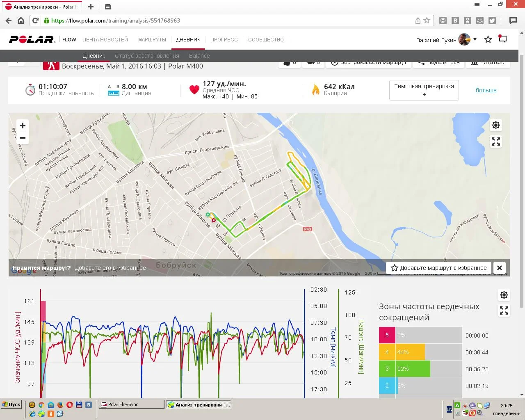Click the browser address bar URL
This screenshot has height=420, width=525.
(205, 21)
